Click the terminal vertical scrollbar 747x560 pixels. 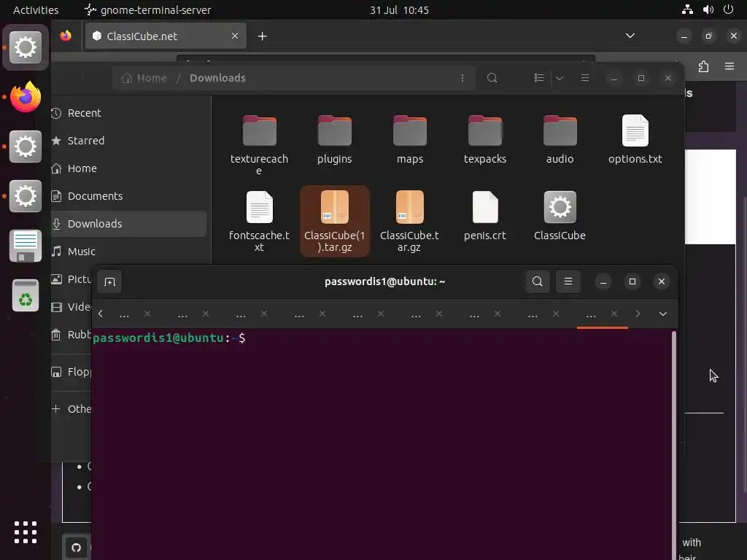tap(673, 446)
